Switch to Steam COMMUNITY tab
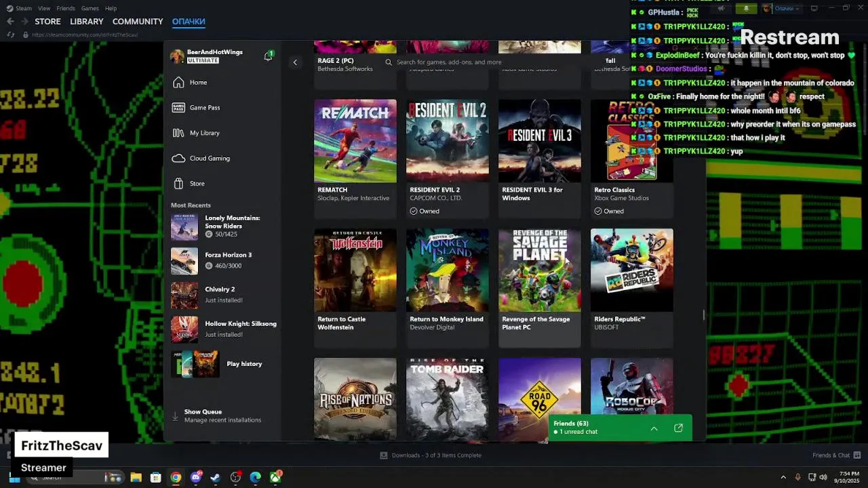Screen dimensions: 868x488 [x=138, y=22]
